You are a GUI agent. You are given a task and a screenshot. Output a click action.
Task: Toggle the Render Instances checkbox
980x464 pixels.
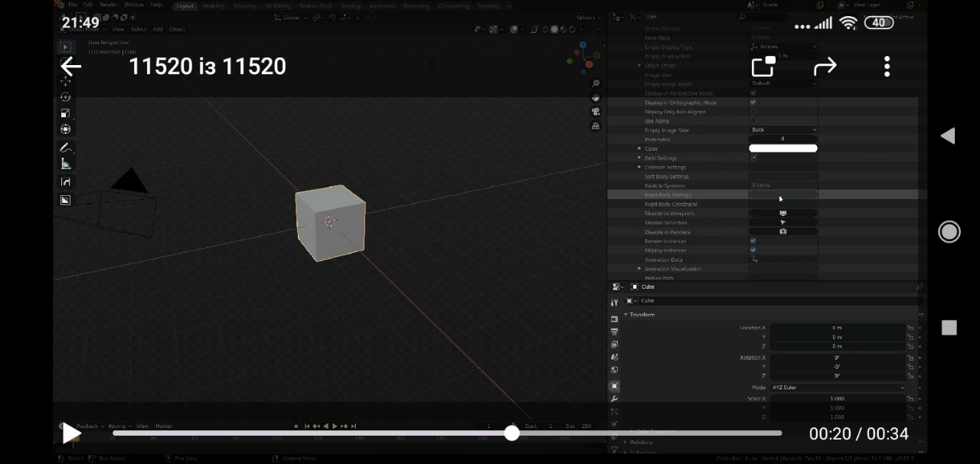(753, 240)
